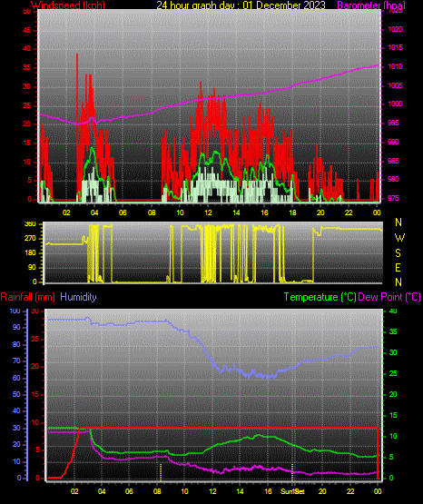Click the S label on wind direction scale
This screenshot has height=504, width=423.
(398, 253)
